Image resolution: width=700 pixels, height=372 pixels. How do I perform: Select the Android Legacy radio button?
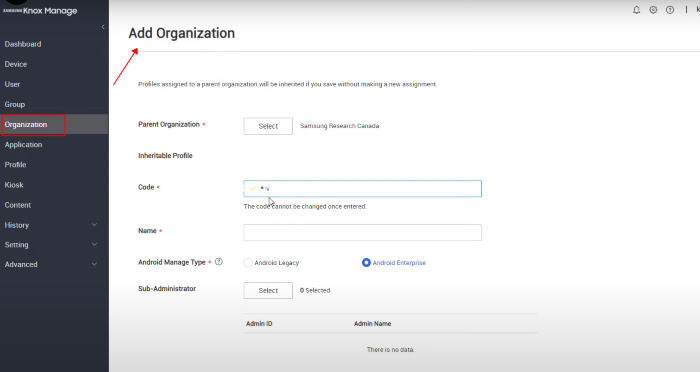[248, 263]
